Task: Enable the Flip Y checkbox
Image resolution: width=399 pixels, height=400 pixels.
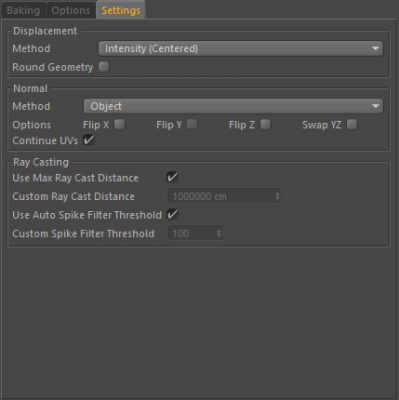Action: pyautogui.click(x=192, y=125)
